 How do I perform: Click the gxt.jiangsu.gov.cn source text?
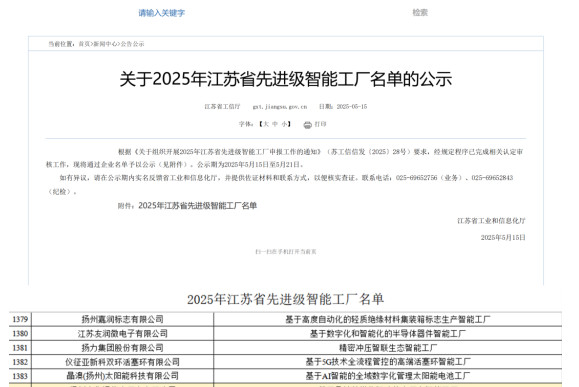click(x=280, y=107)
